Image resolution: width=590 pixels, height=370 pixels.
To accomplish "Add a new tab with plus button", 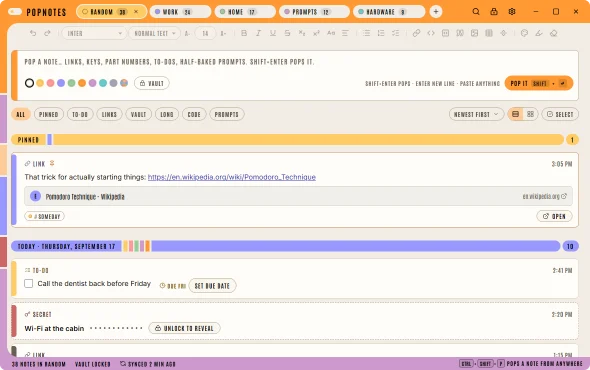I will 436,12.
